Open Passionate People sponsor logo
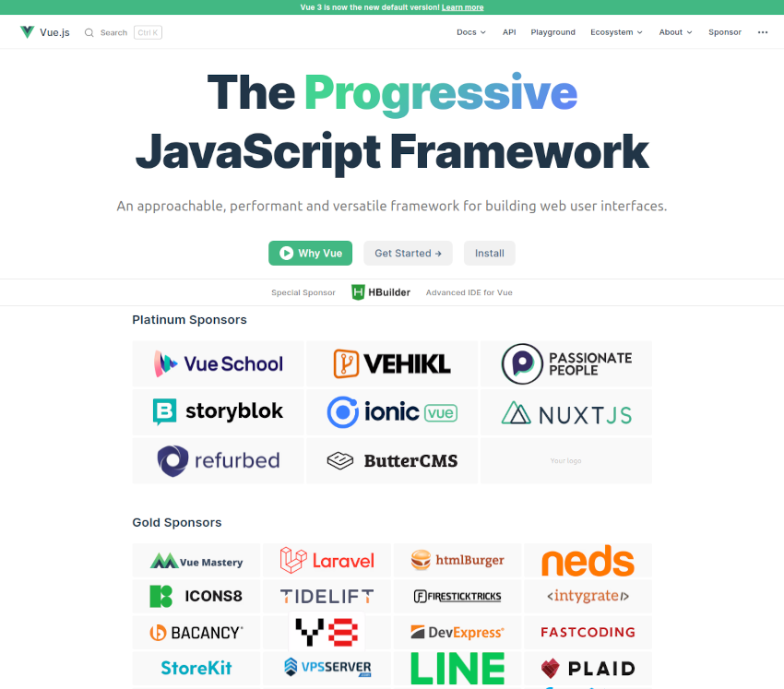This screenshot has width=784, height=689. pyautogui.click(x=566, y=363)
